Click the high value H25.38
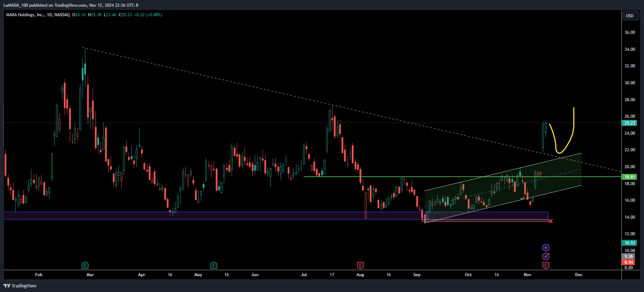644x292 pixels. [94, 15]
